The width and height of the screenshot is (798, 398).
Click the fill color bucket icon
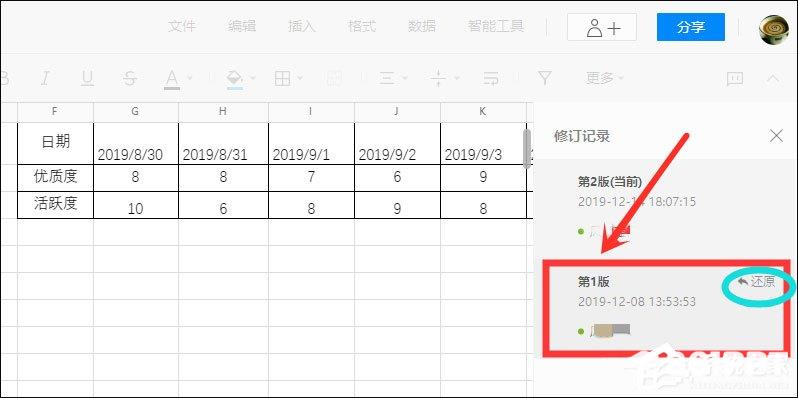(x=235, y=79)
